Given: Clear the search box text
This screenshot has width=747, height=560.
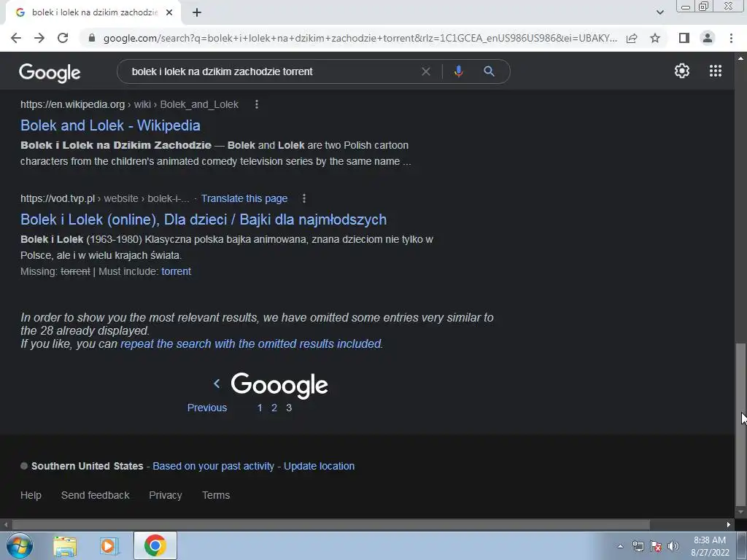Looking at the screenshot, I should click(426, 71).
